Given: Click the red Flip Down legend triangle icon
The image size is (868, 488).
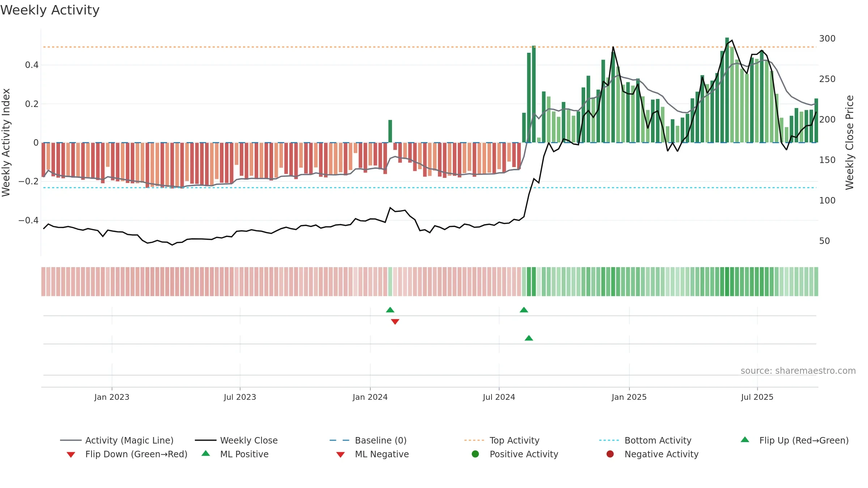Looking at the screenshot, I should tap(71, 455).
